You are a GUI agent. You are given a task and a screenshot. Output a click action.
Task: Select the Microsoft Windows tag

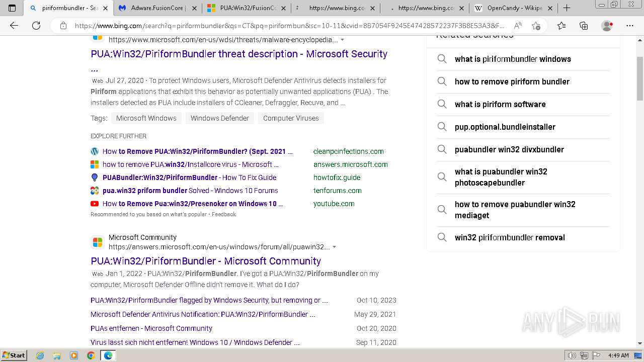click(146, 118)
